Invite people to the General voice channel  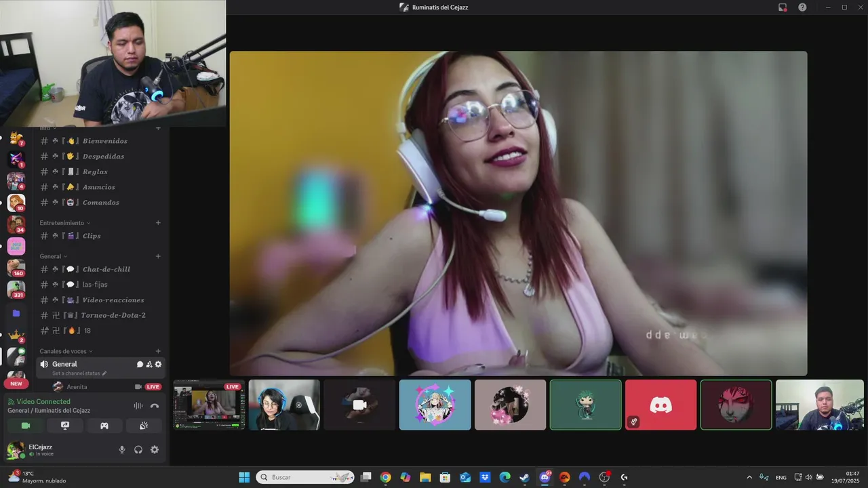149,364
